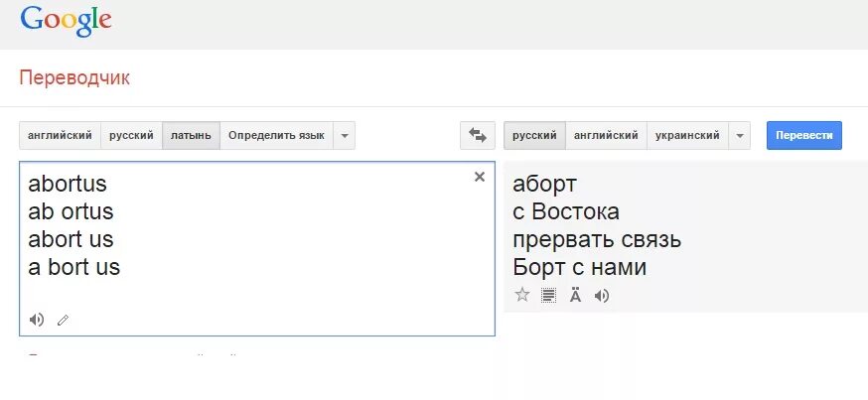The height and width of the screenshot is (400, 868).
Task: Show transliteration with the Ä icon
Action: 575,295
